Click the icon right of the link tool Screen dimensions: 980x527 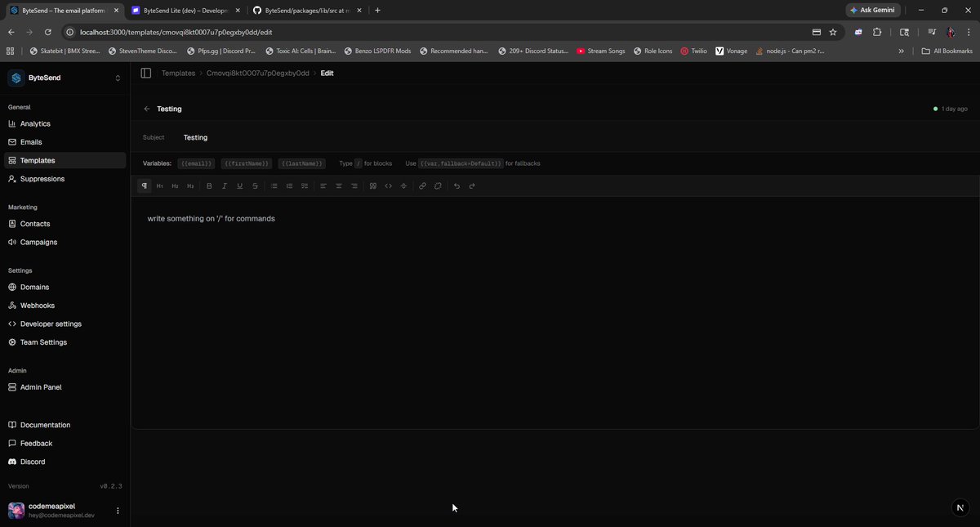coord(438,185)
